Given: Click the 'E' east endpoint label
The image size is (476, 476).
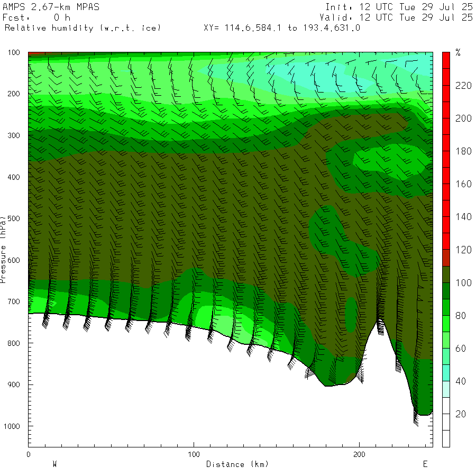Looking at the screenshot, I should 425,464.
